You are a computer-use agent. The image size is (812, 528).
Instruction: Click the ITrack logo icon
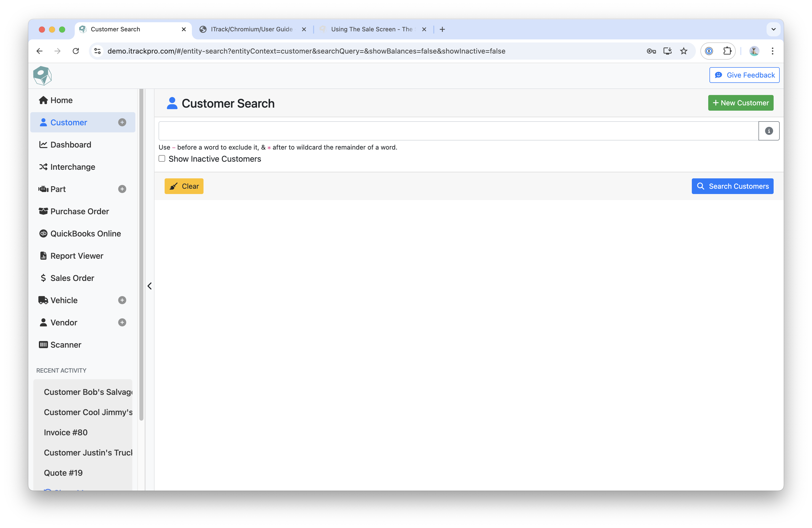(x=42, y=76)
